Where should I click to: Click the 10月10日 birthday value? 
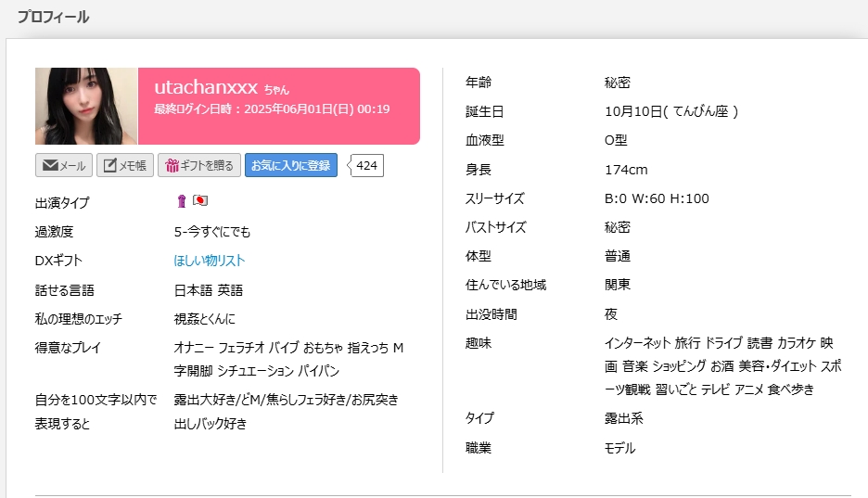tap(670, 111)
